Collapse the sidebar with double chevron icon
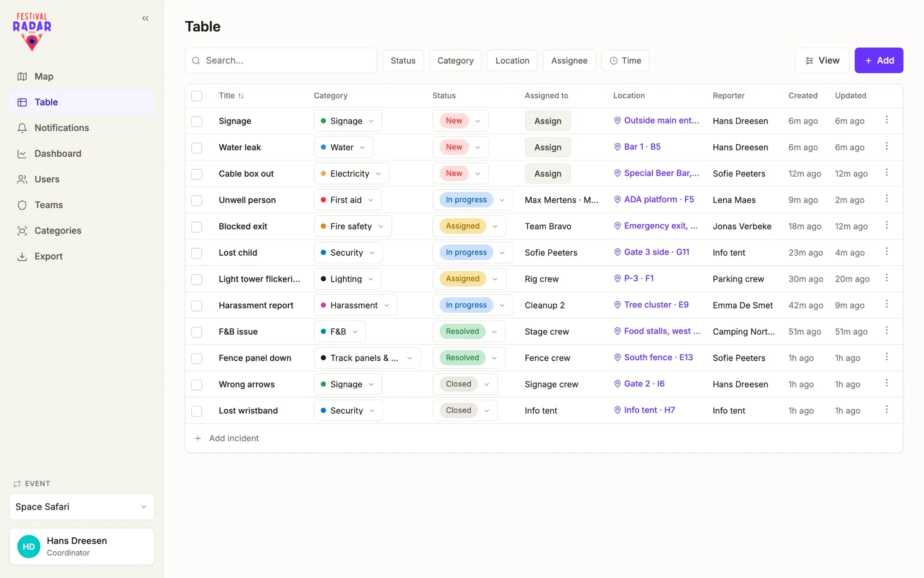 (145, 18)
